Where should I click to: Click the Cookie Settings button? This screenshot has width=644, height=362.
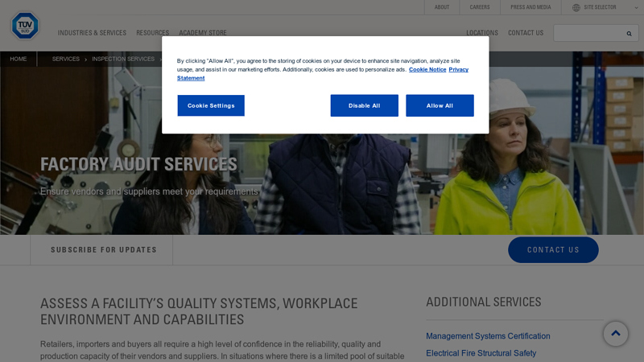(x=211, y=105)
